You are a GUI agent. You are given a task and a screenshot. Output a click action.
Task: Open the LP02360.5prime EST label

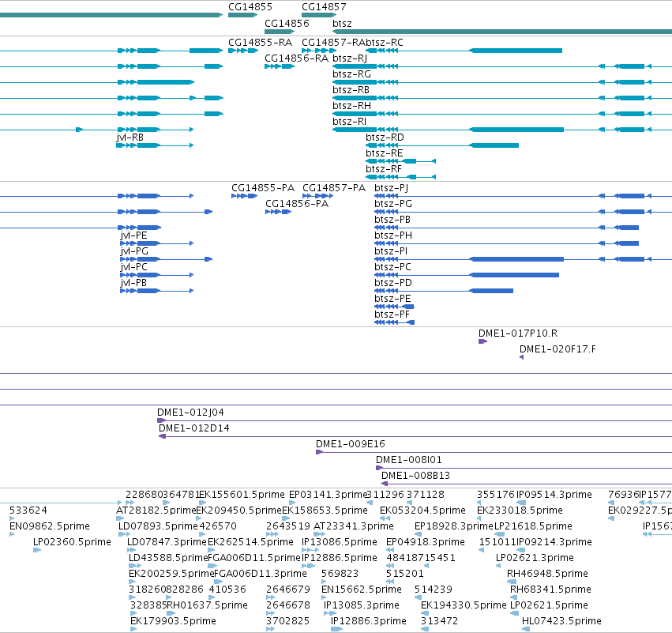72,542
